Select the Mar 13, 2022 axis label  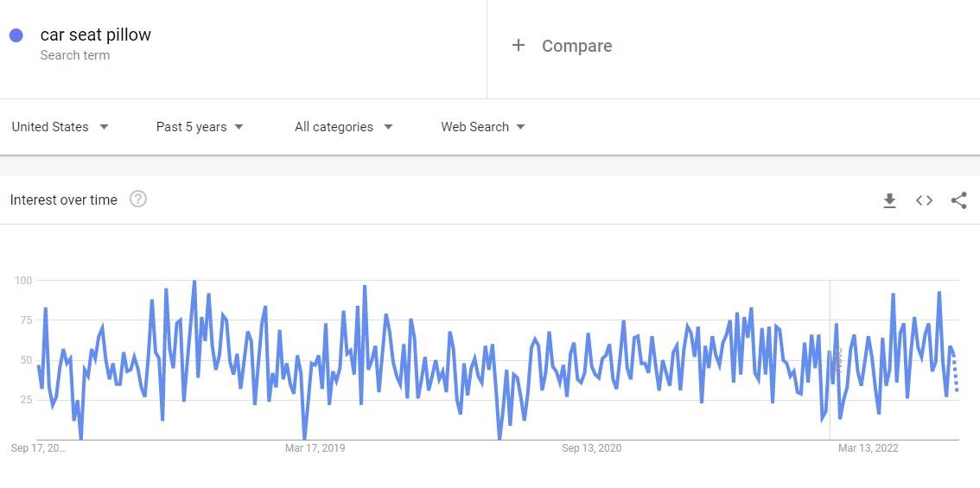coord(869,448)
